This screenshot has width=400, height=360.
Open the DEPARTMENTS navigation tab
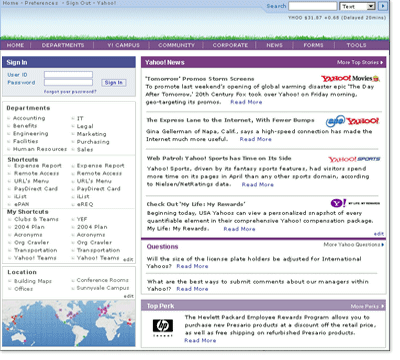point(63,45)
